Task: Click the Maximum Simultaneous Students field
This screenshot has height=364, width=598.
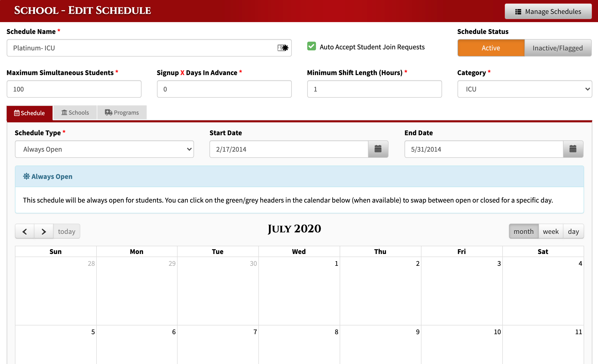Action: [x=74, y=89]
